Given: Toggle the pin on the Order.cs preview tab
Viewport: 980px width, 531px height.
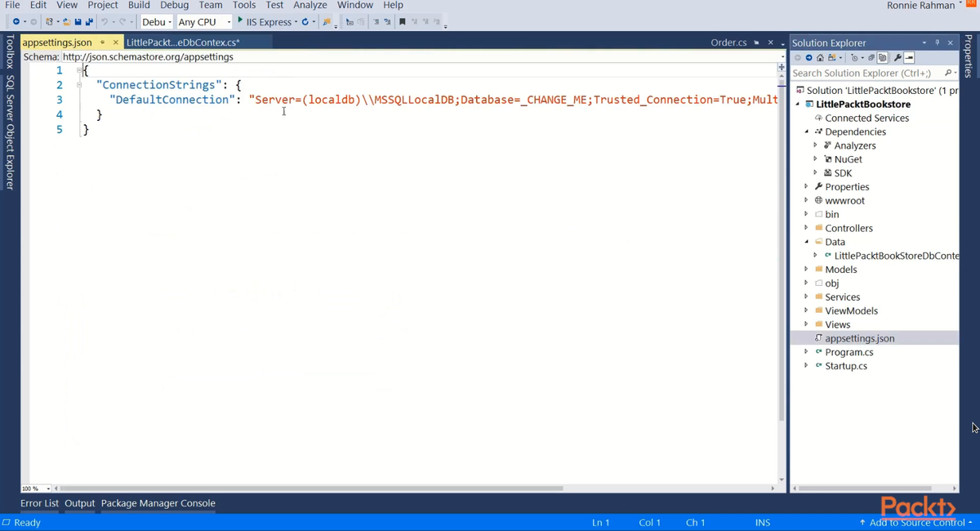Looking at the screenshot, I should tap(757, 42).
